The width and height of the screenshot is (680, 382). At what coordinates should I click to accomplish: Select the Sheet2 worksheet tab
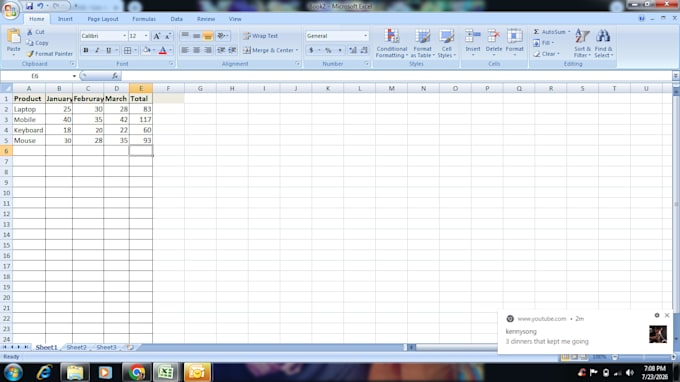click(x=77, y=347)
